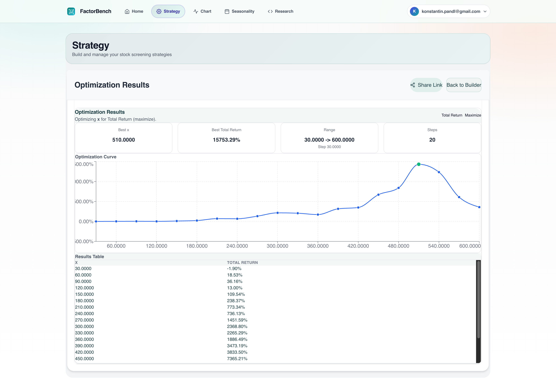Click the K user avatar circle
This screenshot has width=556, height=392.
[415, 11]
